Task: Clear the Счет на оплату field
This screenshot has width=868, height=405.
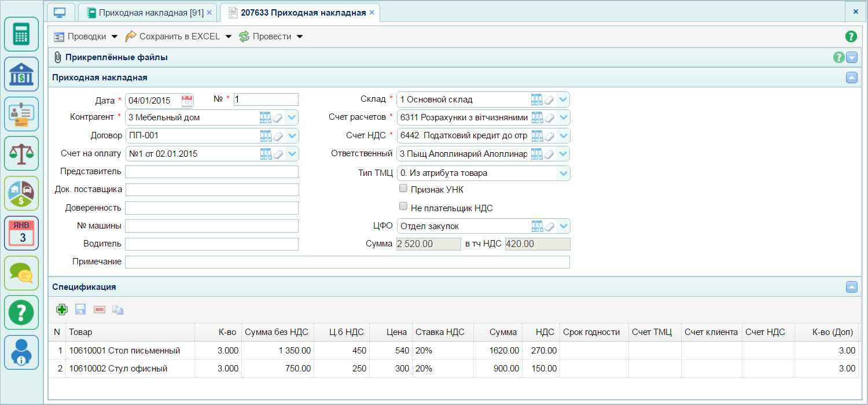Action: (278, 154)
